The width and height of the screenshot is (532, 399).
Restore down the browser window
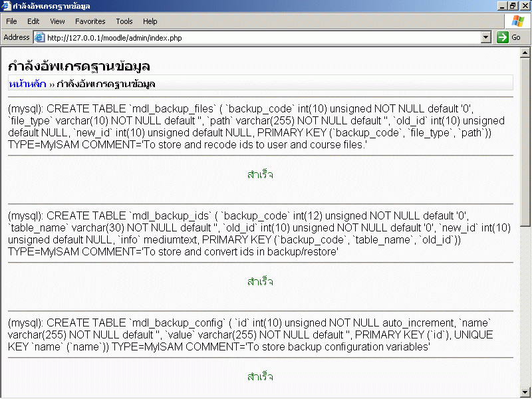(513, 6)
